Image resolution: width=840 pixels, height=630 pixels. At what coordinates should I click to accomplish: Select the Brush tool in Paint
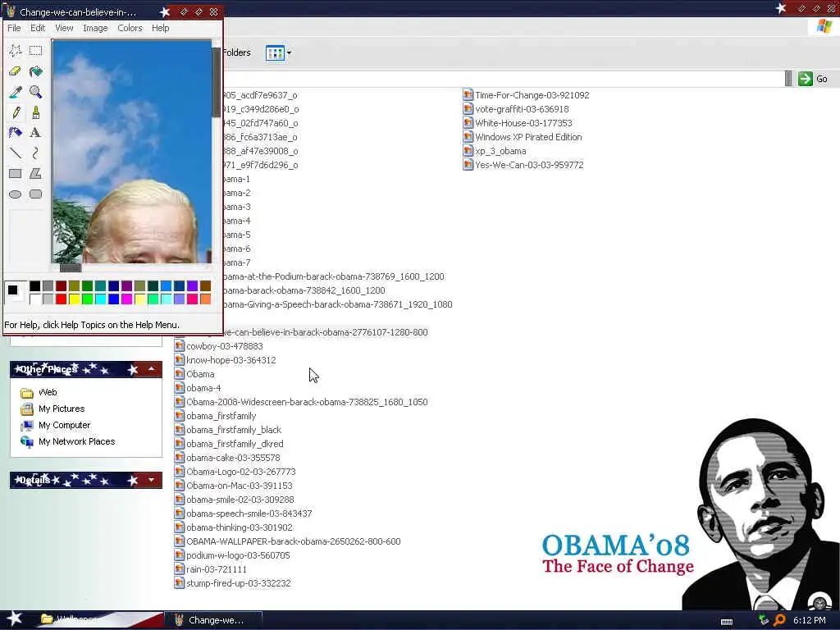pyautogui.click(x=36, y=112)
